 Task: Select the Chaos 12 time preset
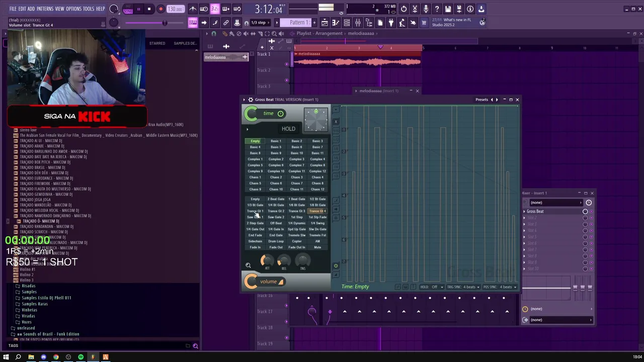pyautogui.click(x=317, y=190)
